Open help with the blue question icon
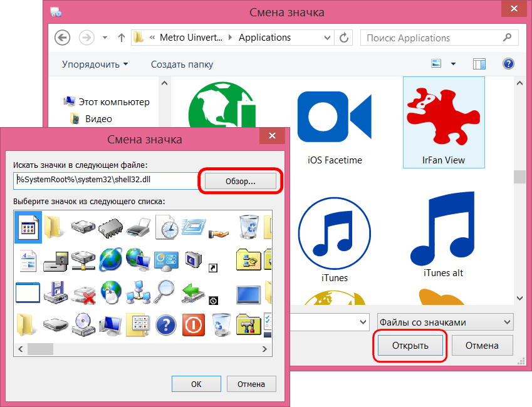This screenshot has height=407, width=532. tap(508, 64)
